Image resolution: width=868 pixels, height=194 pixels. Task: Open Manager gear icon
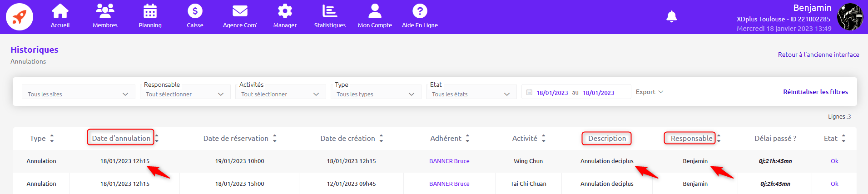(x=285, y=11)
